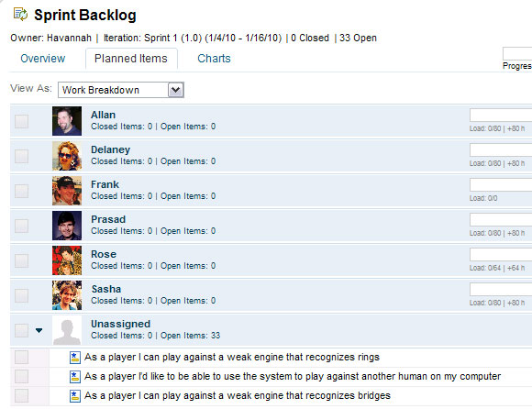Image resolution: width=532 pixels, height=409 pixels.
Task: Click the Sprint Backlog plan icon
Action: (x=20, y=15)
